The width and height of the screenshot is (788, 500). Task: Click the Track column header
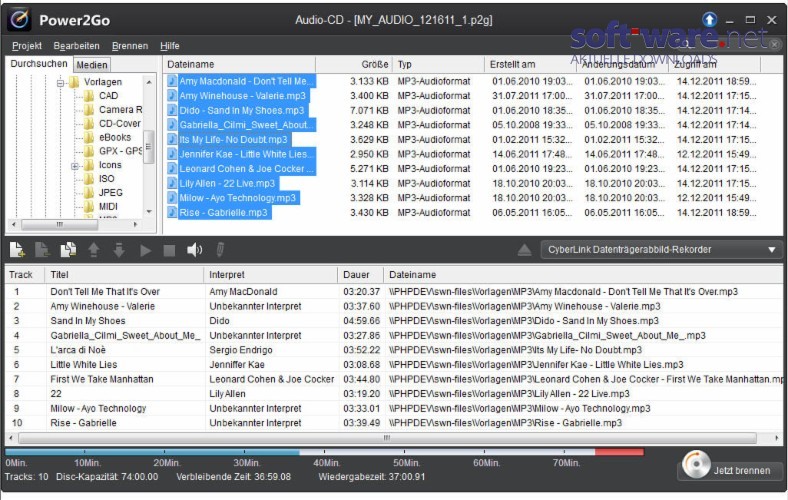tap(25, 275)
